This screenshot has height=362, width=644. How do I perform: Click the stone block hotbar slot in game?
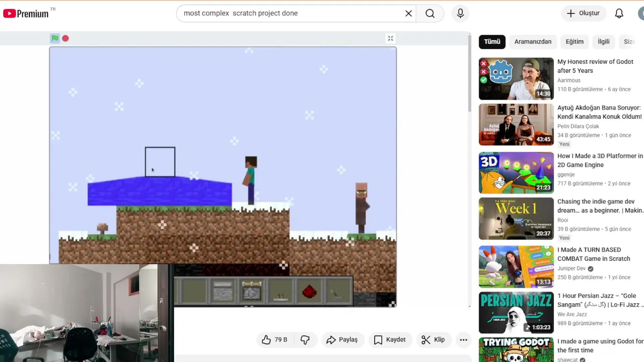coord(223,291)
